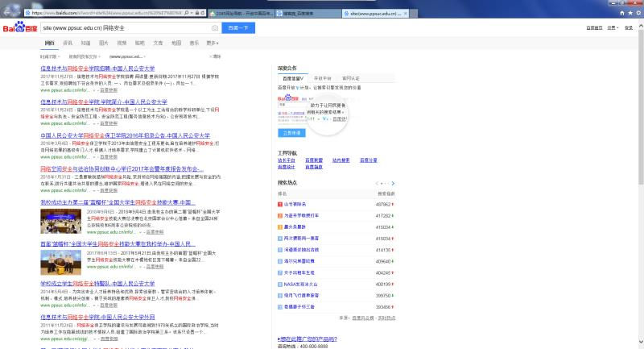Open 百度联盟 tool link
644x349 pixels.
pos(314,160)
